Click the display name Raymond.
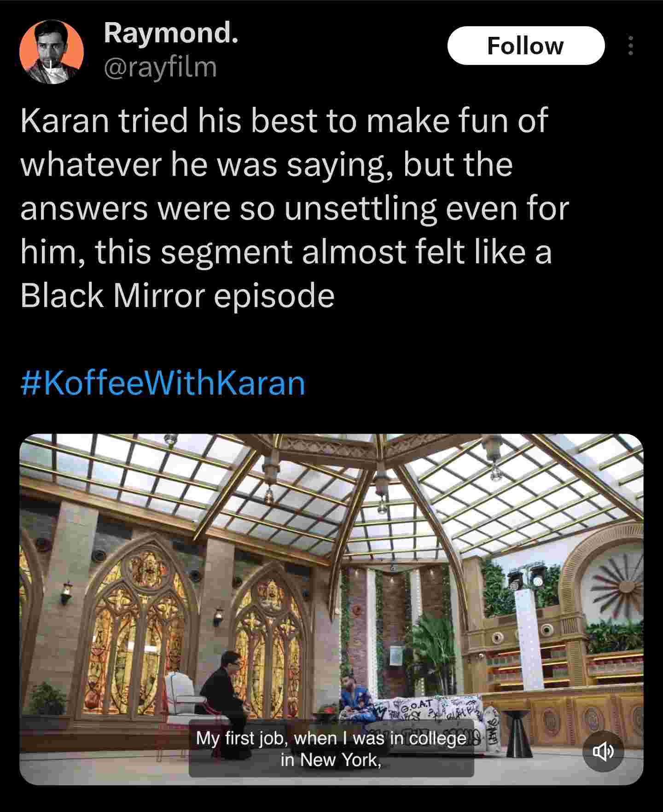The width and height of the screenshot is (663, 812). (171, 33)
